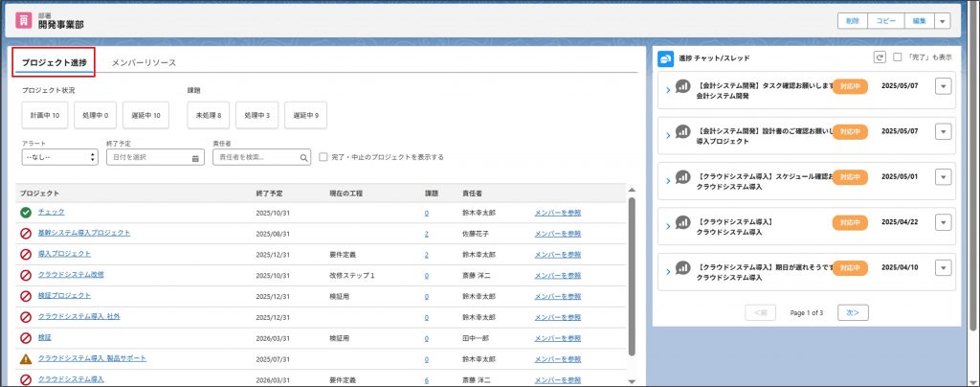Screen dimensions: 980x387
Task: Toggle the 「完了」も表示 checkbox
Action: tap(897, 57)
